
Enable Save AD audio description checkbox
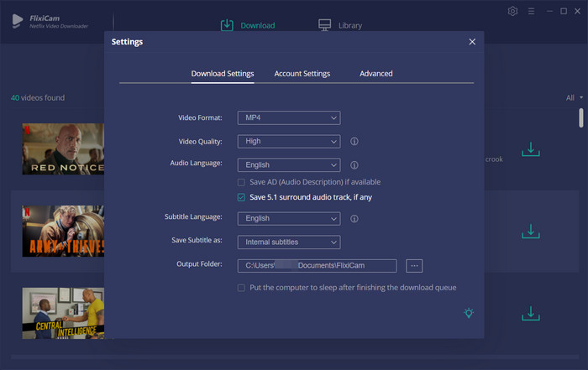pyautogui.click(x=242, y=182)
